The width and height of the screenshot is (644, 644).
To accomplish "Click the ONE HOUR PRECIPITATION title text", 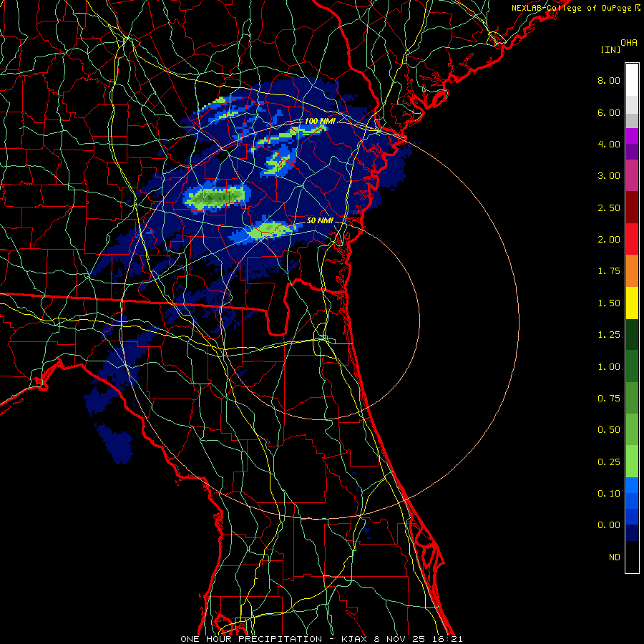I will 251,639.
